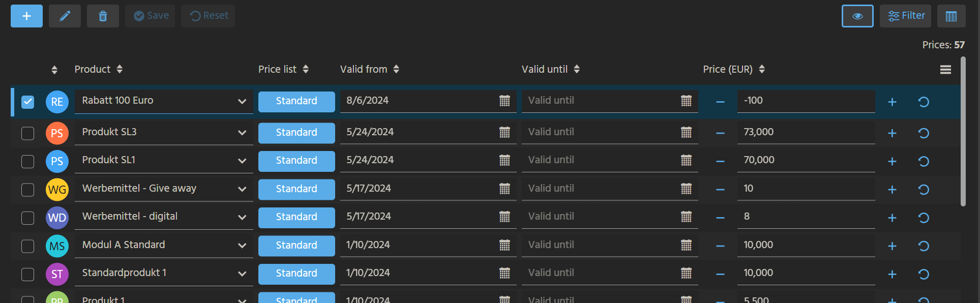Open the Modul A Standard product dropdown
The height and width of the screenshot is (303, 980).
(x=242, y=246)
